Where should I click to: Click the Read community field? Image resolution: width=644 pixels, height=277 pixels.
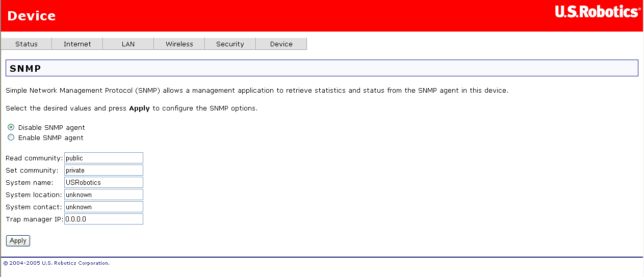click(x=104, y=158)
